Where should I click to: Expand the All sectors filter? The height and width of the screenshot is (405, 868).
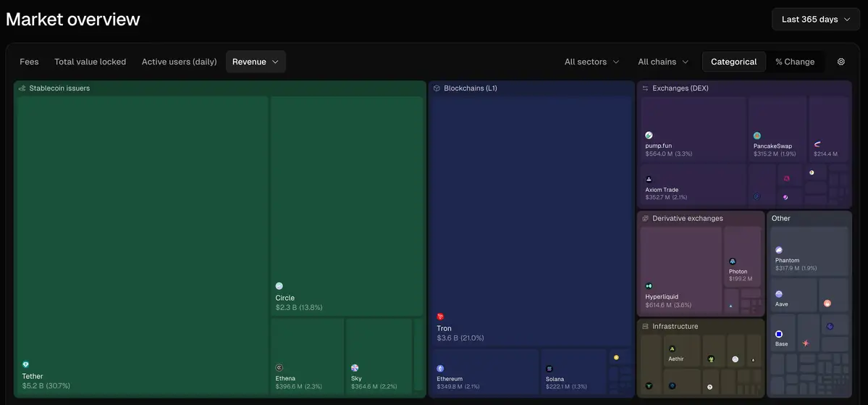[x=591, y=62]
